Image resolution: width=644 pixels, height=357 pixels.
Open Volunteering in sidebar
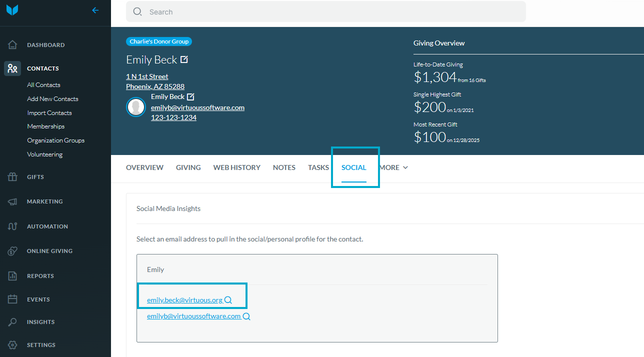pyautogui.click(x=45, y=154)
